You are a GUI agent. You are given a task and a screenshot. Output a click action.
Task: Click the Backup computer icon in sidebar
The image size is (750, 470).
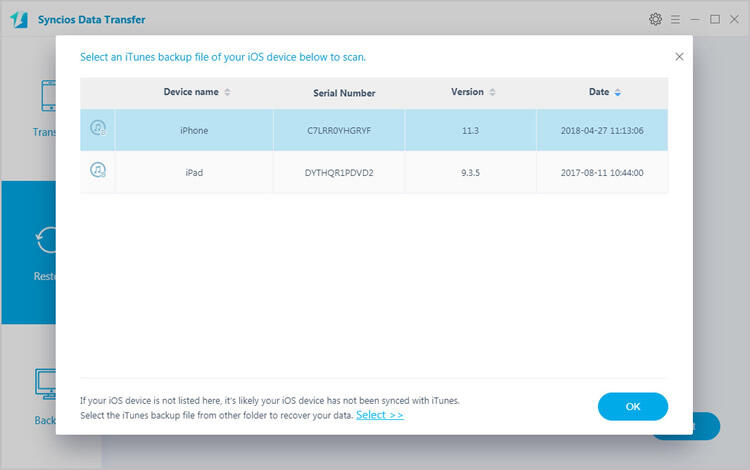point(44,383)
